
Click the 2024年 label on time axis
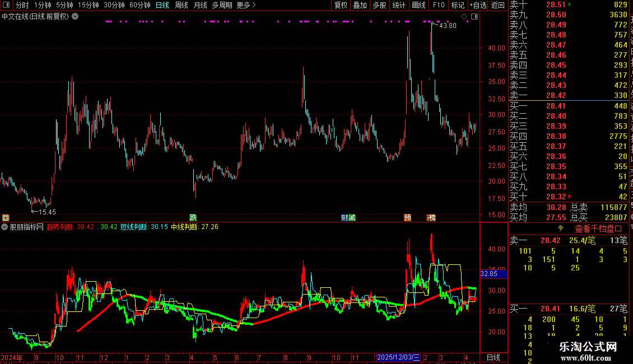point(12,357)
